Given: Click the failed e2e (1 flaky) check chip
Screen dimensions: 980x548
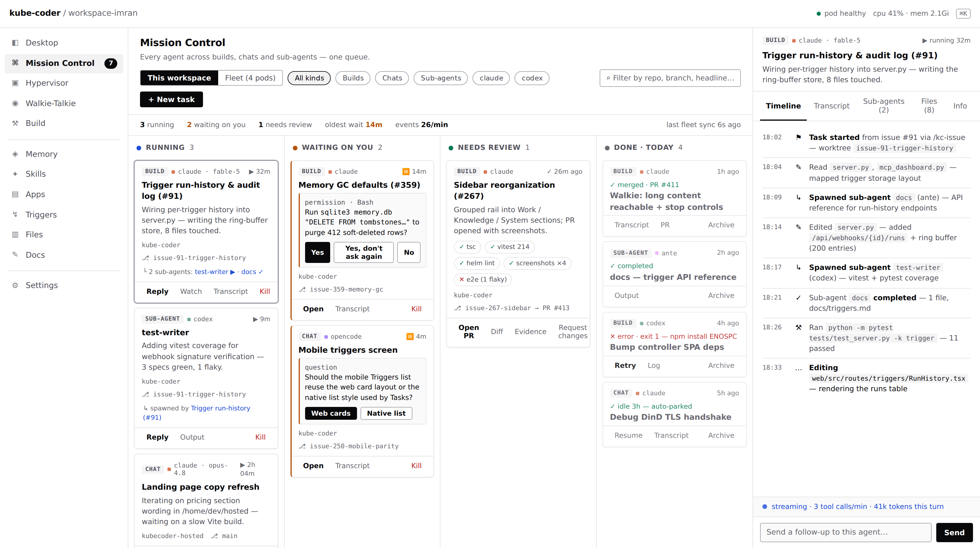Looking at the screenshot, I should 483,280.
